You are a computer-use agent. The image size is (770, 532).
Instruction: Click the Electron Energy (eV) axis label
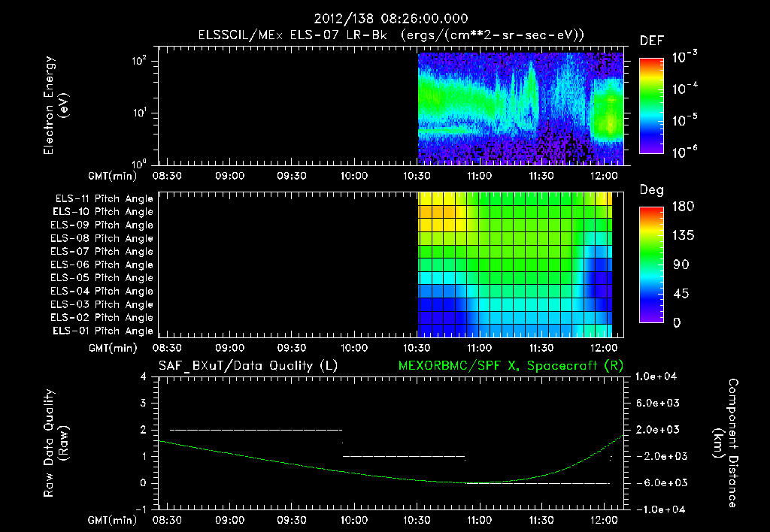click(x=56, y=105)
